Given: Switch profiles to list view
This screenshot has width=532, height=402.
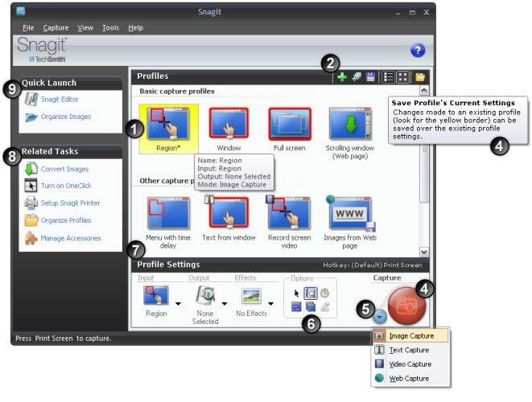Looking at the screenshot, I should pyautogui.click(x=388, y=77).
